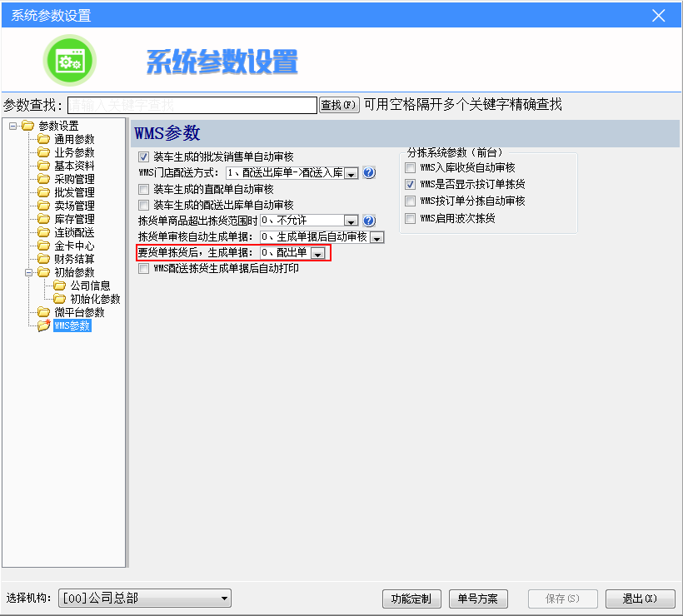Click the green system settings logo icon
The width and height of the screenshot is (683, 616).
pyautogui.click(x=69, y=62)
